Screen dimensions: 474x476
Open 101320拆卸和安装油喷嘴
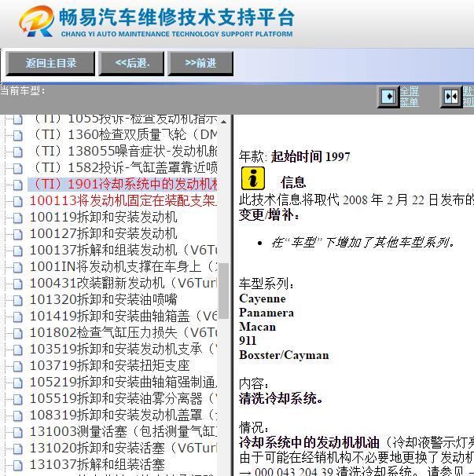(x=103, y=299)
